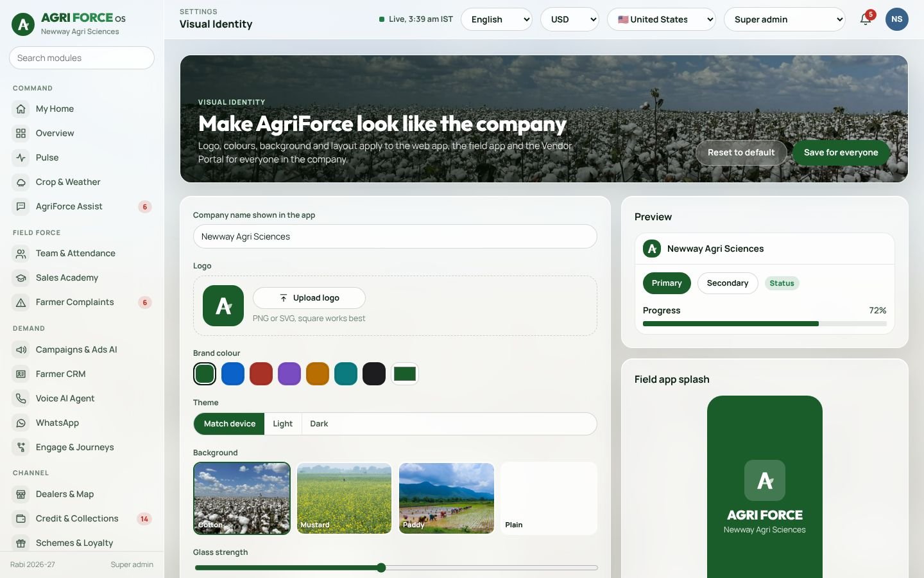924x578 pixels.
Task: Select Match device theme option
Action: pos(229,424)
